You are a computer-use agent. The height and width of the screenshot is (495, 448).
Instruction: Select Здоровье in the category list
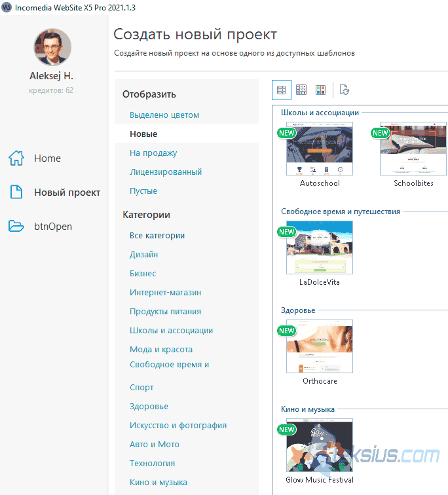coord(149,407)
